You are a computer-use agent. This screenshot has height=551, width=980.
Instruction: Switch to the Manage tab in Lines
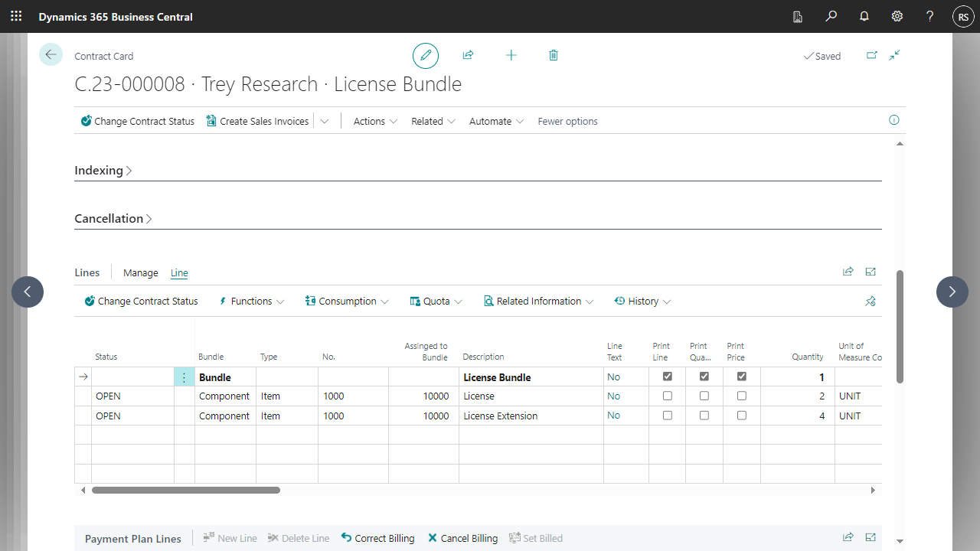(141, 272)
